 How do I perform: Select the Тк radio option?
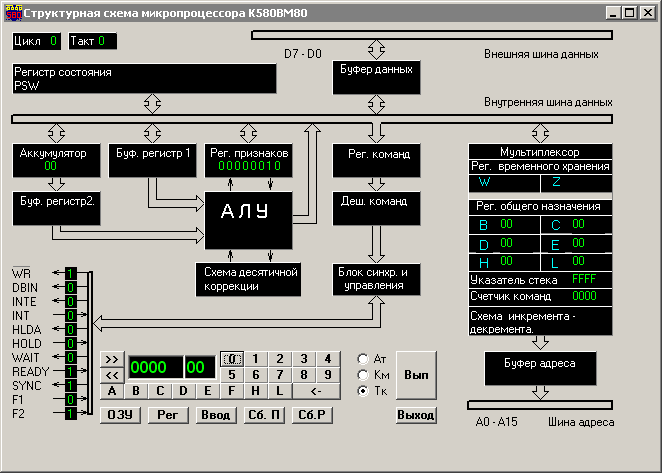click(364, 390)
